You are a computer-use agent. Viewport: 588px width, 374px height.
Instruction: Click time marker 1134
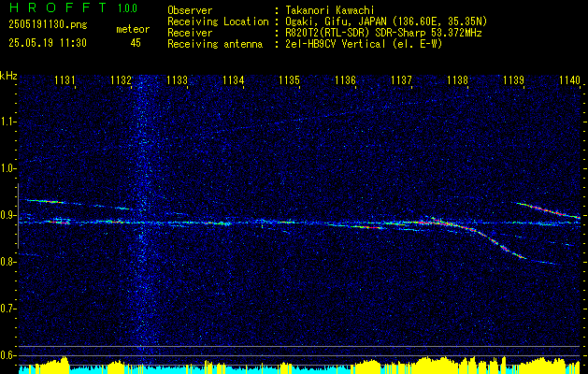234,79
